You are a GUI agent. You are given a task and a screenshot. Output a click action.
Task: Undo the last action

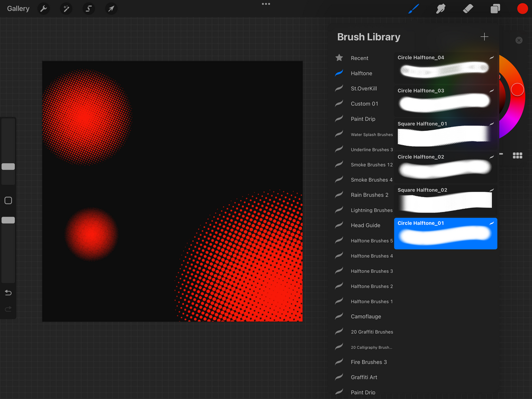click(8, 292)
